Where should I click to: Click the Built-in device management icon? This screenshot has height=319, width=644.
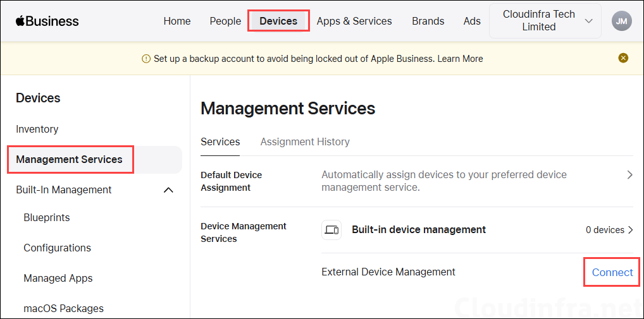(331, 230)
